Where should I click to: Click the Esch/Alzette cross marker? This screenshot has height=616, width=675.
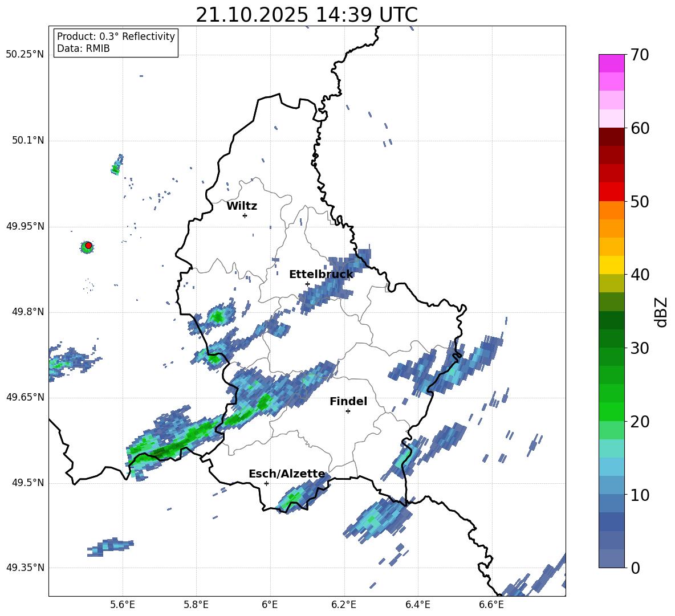[266, 483]
